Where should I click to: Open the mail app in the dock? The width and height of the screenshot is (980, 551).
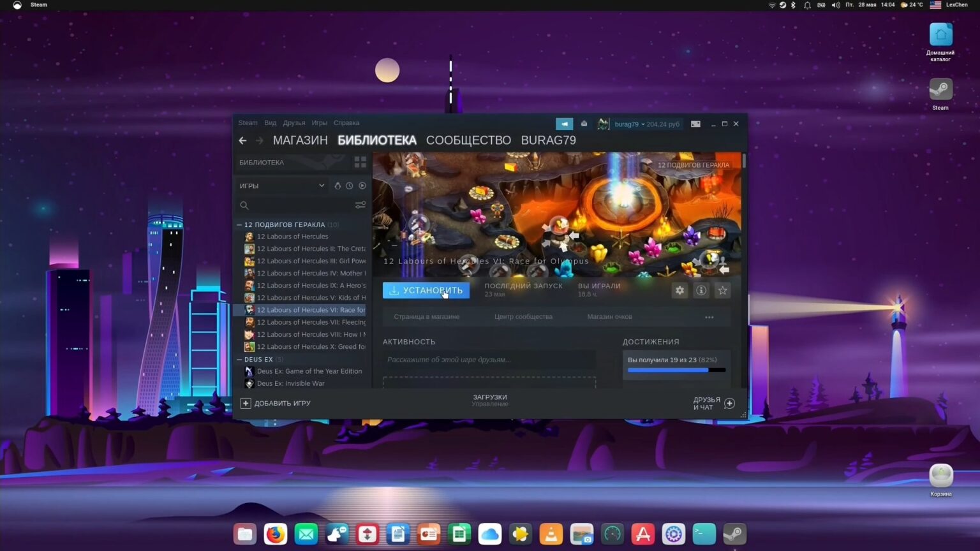[x=306, y=534]
